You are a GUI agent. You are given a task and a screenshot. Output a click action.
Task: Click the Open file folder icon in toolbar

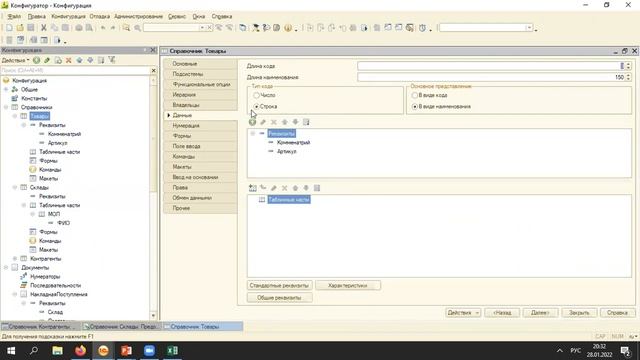pyautogui.click(x=20, y=28)
